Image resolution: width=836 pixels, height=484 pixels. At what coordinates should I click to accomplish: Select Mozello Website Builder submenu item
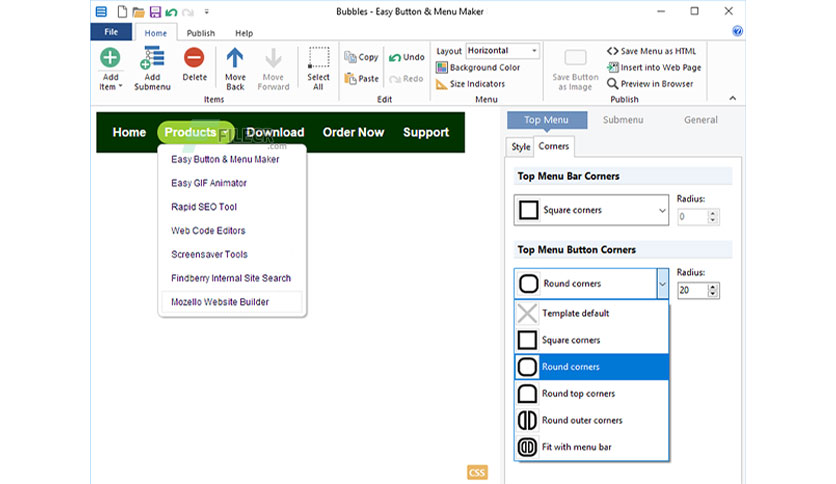(232, 302)
